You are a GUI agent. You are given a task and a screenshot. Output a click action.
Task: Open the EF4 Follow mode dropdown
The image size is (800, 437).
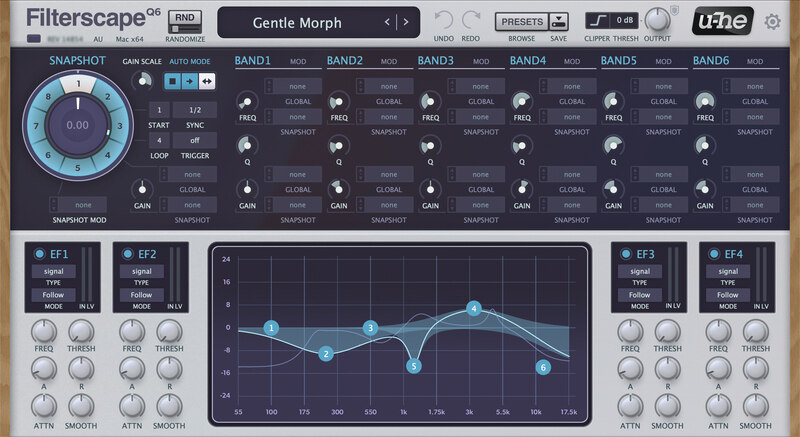[x=727, y=295]
